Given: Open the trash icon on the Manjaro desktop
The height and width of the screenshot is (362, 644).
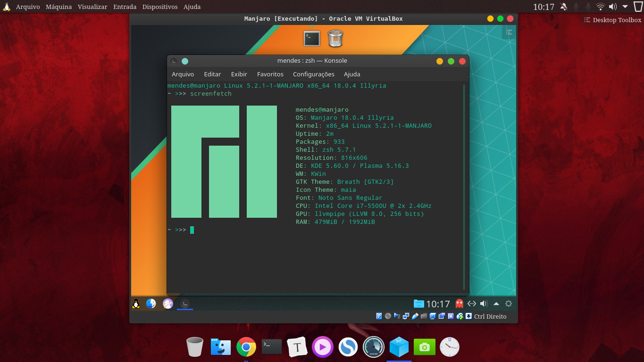Looking at the screenshot, I should [335, 39].
